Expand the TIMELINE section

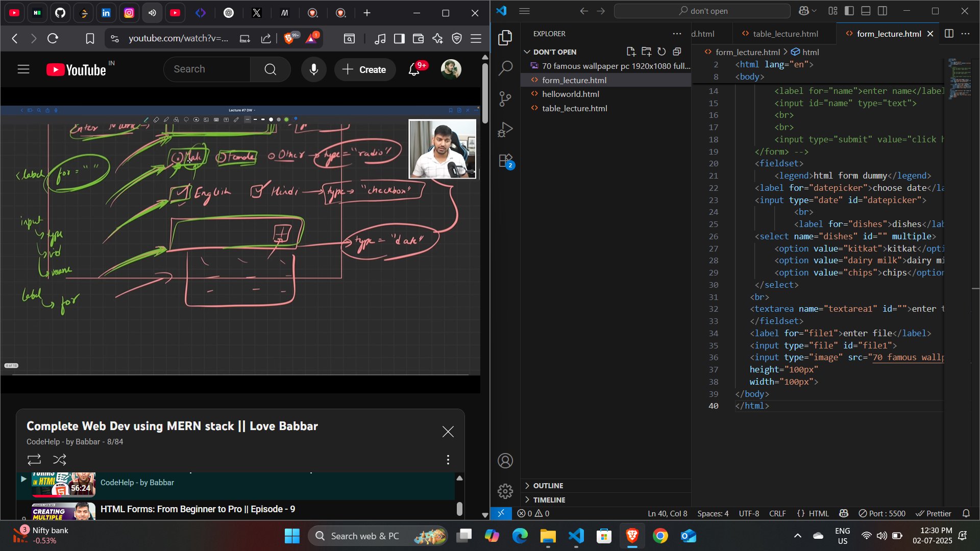coord(549,500)
